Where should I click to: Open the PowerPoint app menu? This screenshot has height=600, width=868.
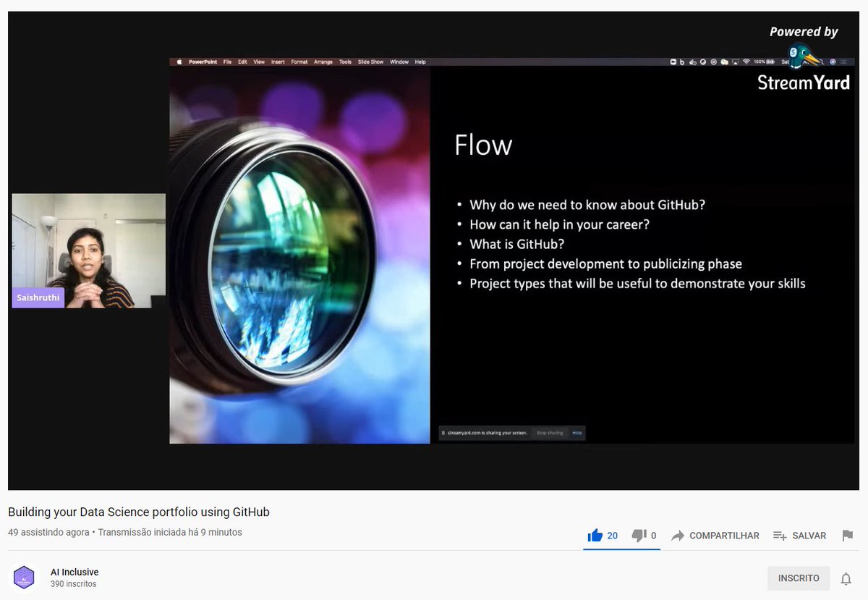point(203,62)
